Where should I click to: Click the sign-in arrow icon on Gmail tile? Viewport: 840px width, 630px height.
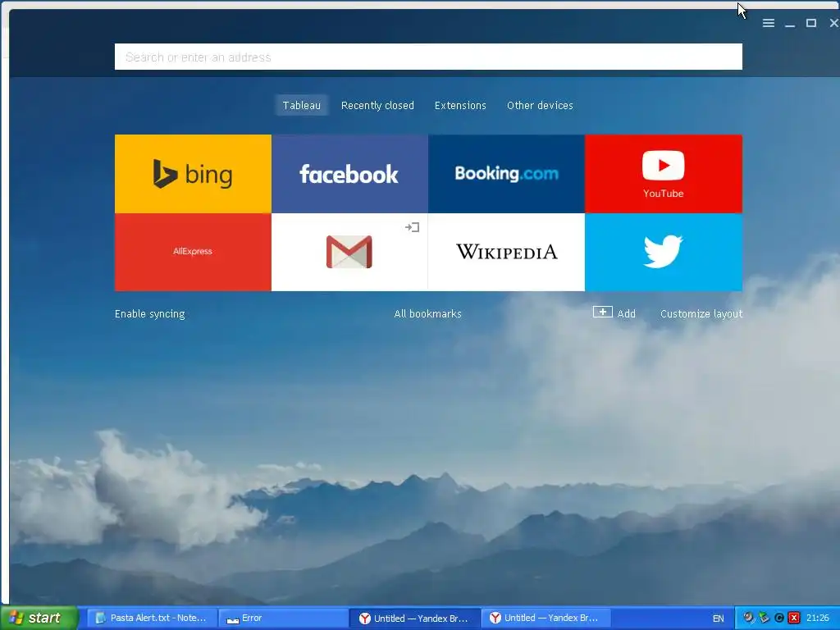[x=412, y=227]
